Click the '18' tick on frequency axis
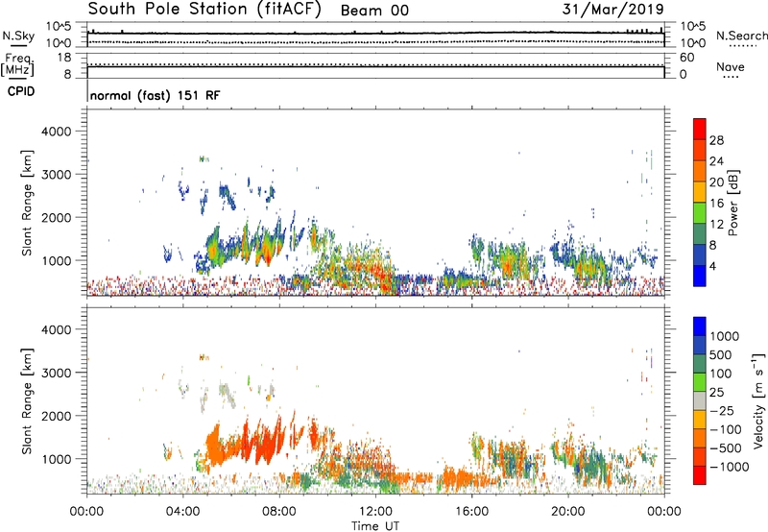 click(x=64, y=58)
